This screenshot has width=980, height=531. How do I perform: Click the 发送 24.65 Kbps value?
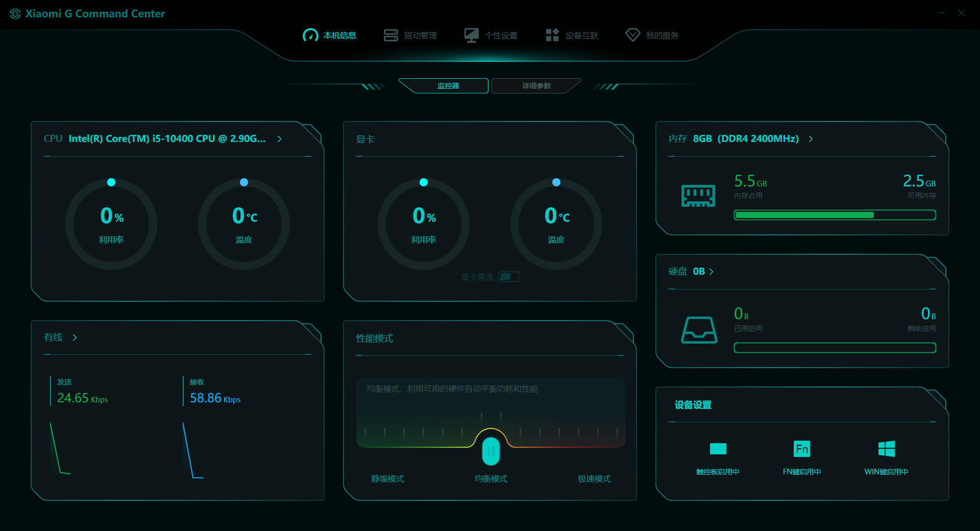coord(82,398)
